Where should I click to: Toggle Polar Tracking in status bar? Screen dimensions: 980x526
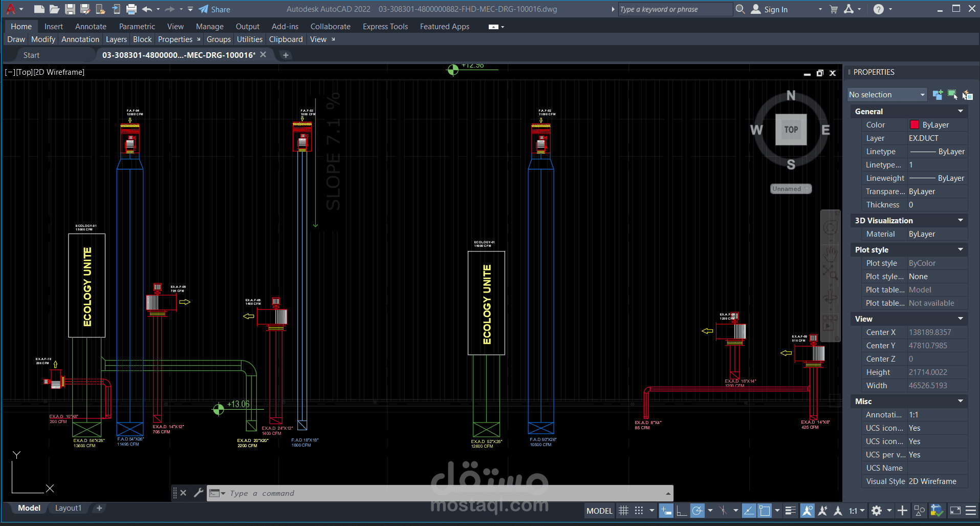pyautogui.click(x=697, y=511)
